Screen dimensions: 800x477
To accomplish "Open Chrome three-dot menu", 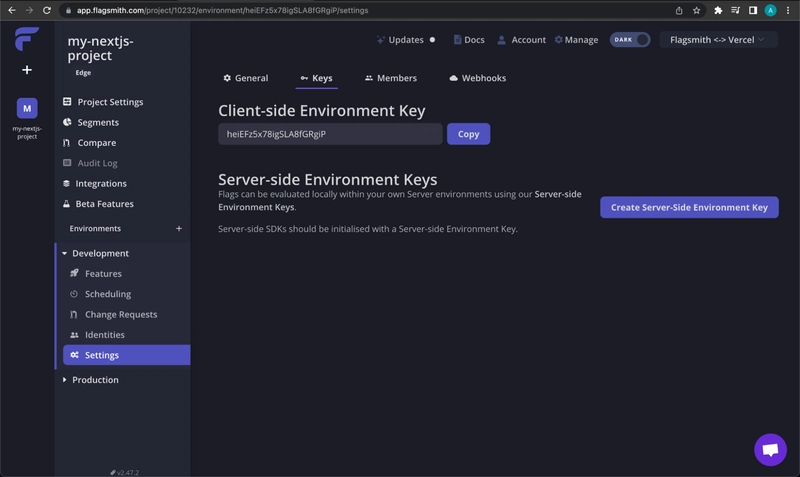I will pyautogui.click(x=788, y=10).
